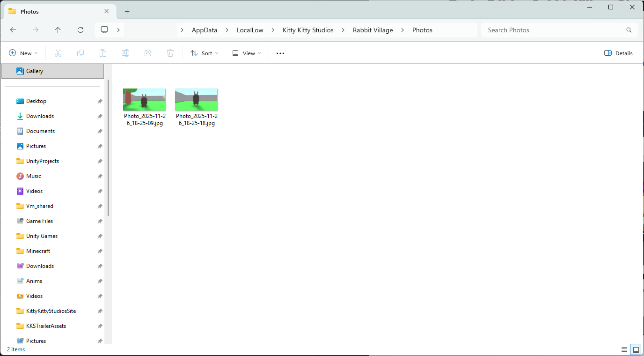Go up one folder level arrow

(58, 30)
